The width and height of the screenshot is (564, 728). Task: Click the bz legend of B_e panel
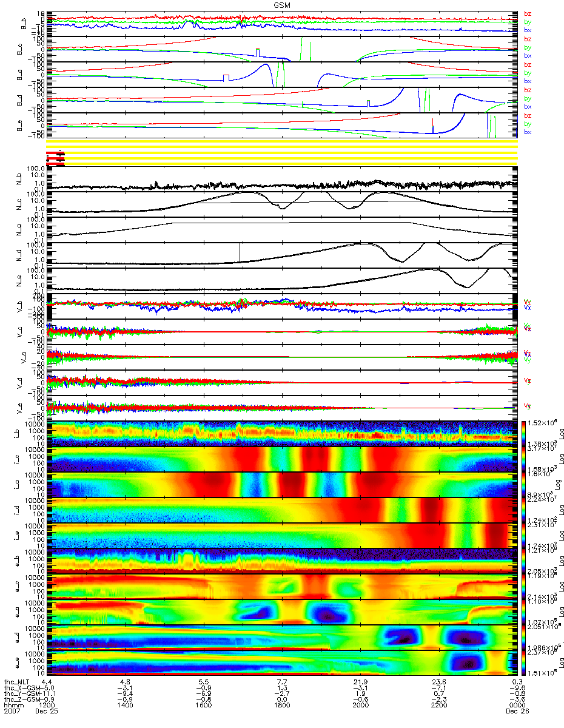point(528,116)
